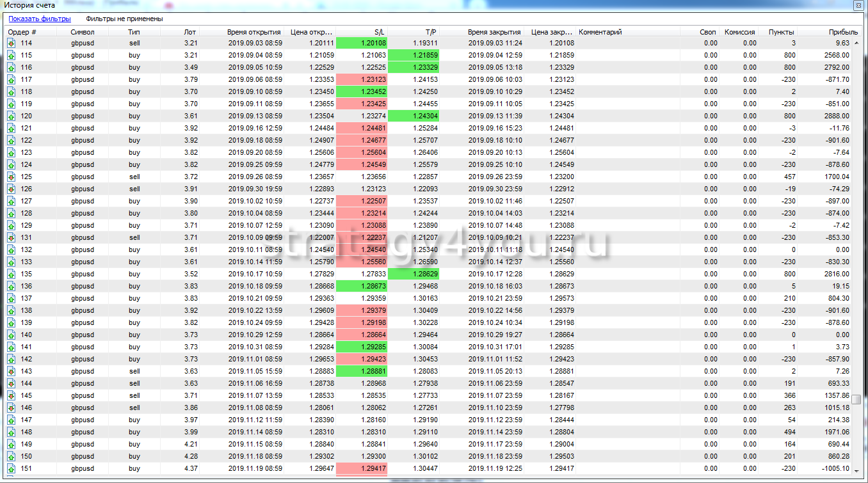Select the sell icon of order 146
Image resolution: width=868 pixels, height=483 pixels.
[11, 408]
